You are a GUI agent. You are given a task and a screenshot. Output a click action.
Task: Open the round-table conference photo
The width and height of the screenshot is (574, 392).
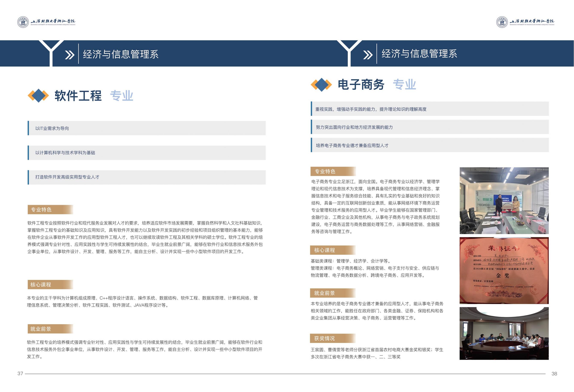(504, 333)
